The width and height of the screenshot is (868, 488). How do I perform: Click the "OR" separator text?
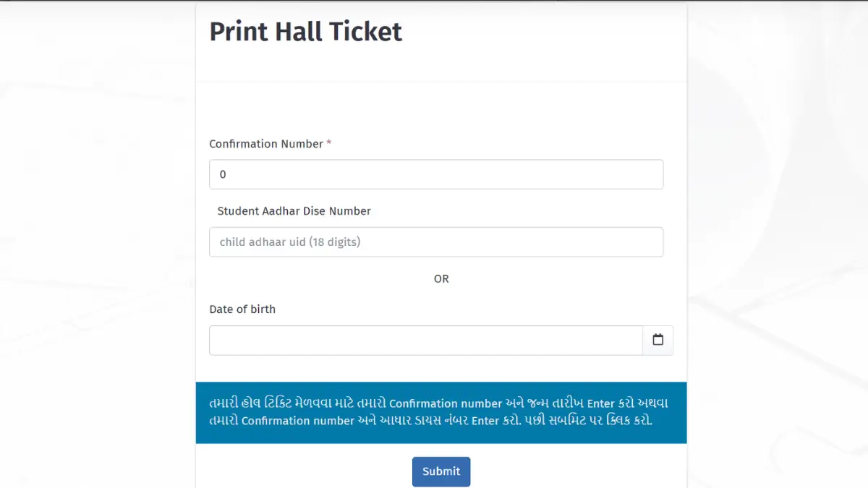[441, 278]
